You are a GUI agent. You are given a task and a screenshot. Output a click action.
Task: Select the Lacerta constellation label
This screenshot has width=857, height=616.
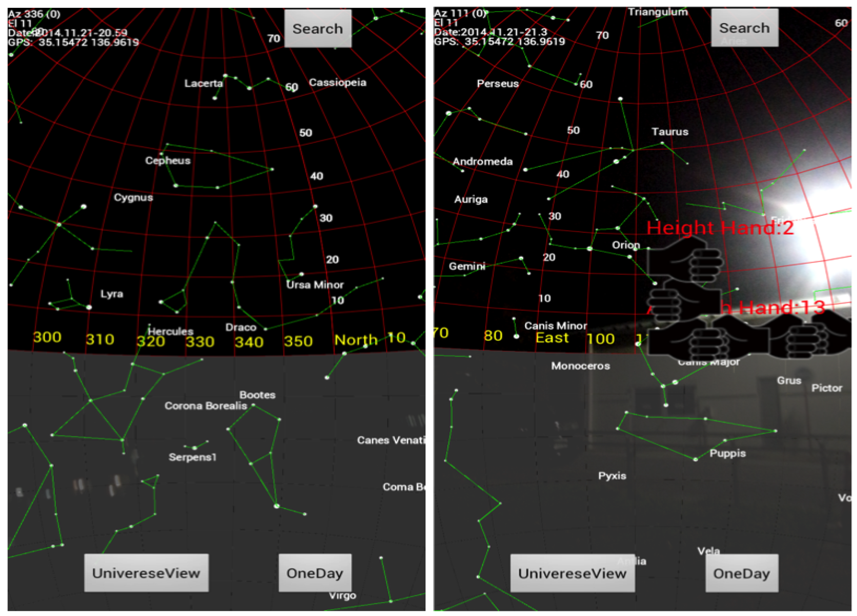[x=204, y=83]
